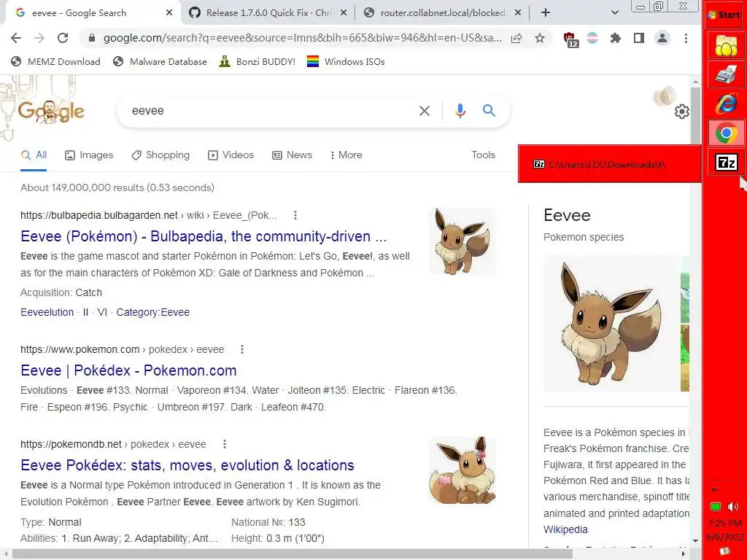Select the Images results tab
747x560 pixels.
tap(89, 155)
